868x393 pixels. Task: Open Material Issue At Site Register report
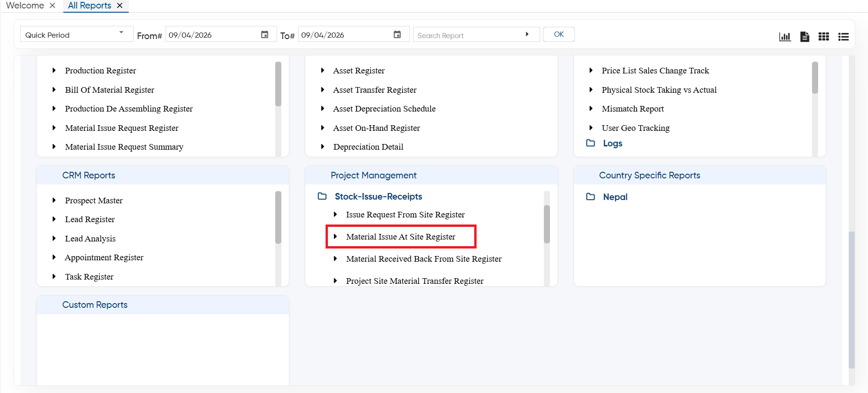[x=401, y=237]
